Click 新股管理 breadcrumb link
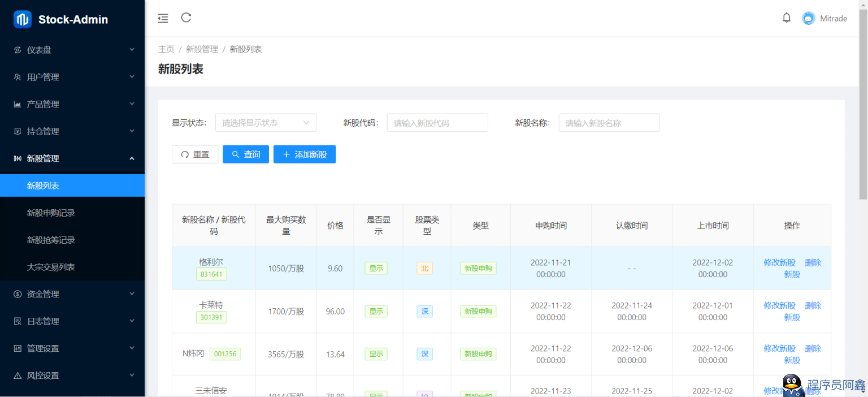Screen dimensions: 868x397 (202, 49)
